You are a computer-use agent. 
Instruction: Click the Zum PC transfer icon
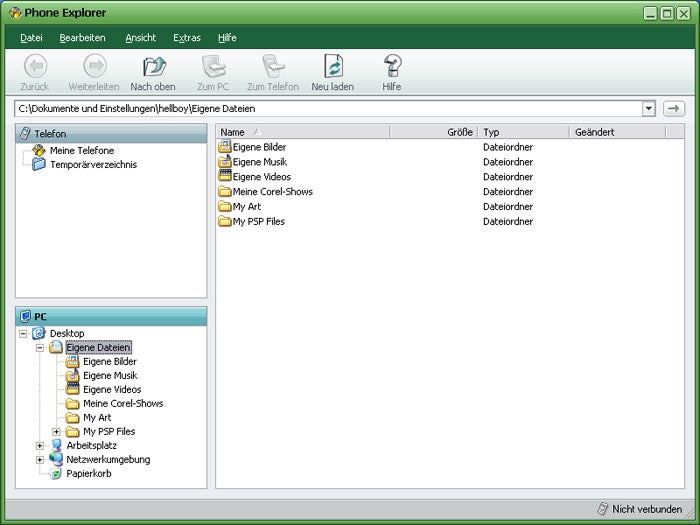[213, 66]
